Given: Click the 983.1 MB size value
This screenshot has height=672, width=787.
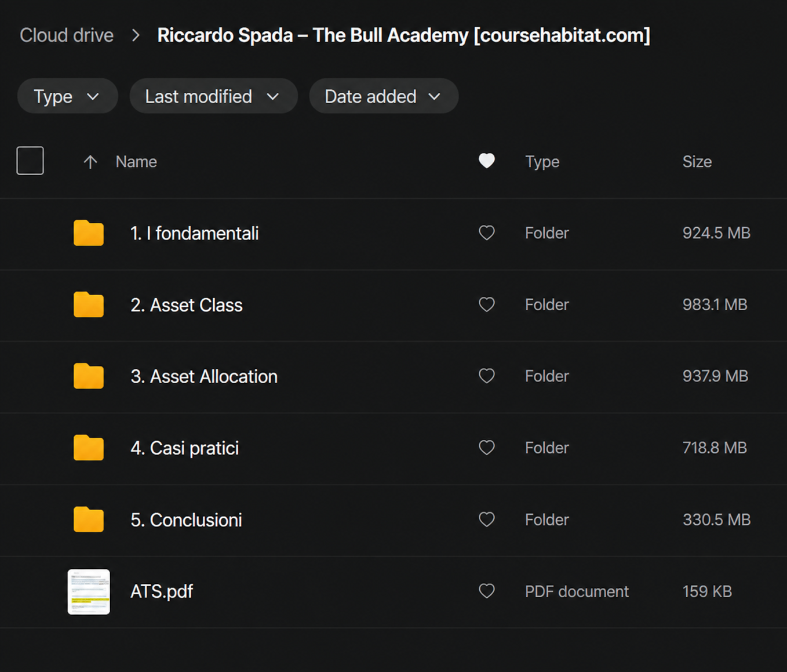Looking at the screenshot, I should pyautogui.click(x=715, y=304).
